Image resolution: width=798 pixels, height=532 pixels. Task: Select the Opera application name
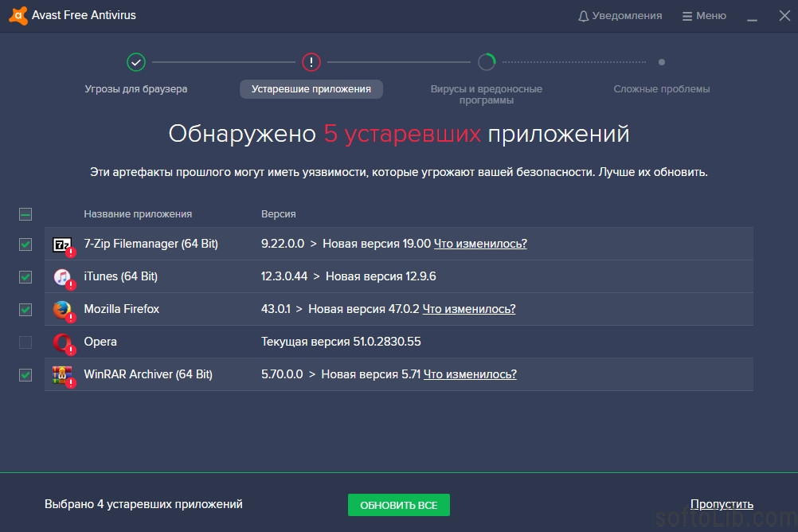point(100,342)
